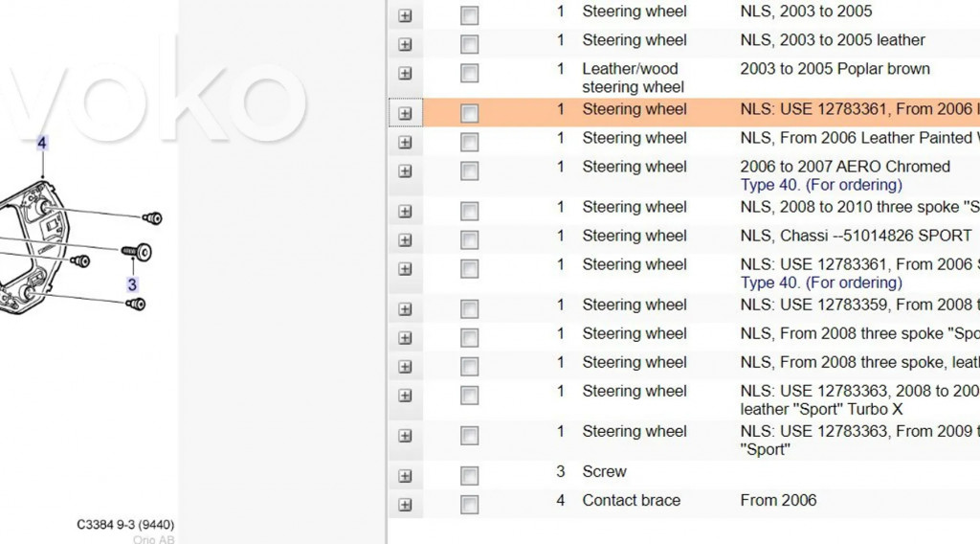
Task: Open the Type 40 link under From 2006 S
Action: click(821, 283)
